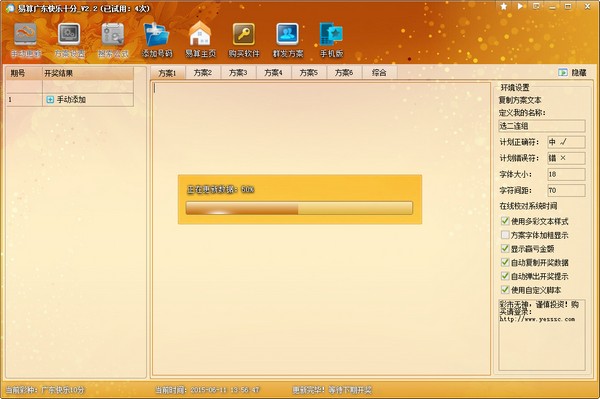
Task: Switch to the 方案1 tab
Action: pos(167,73)
